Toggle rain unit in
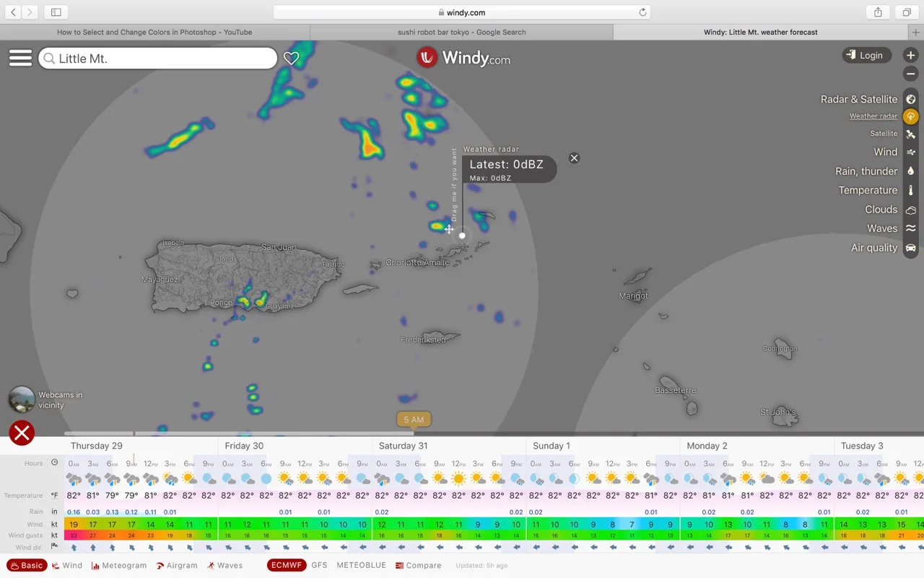The width and height of the screenshot is (924, 578). click(x=54, y=512)
